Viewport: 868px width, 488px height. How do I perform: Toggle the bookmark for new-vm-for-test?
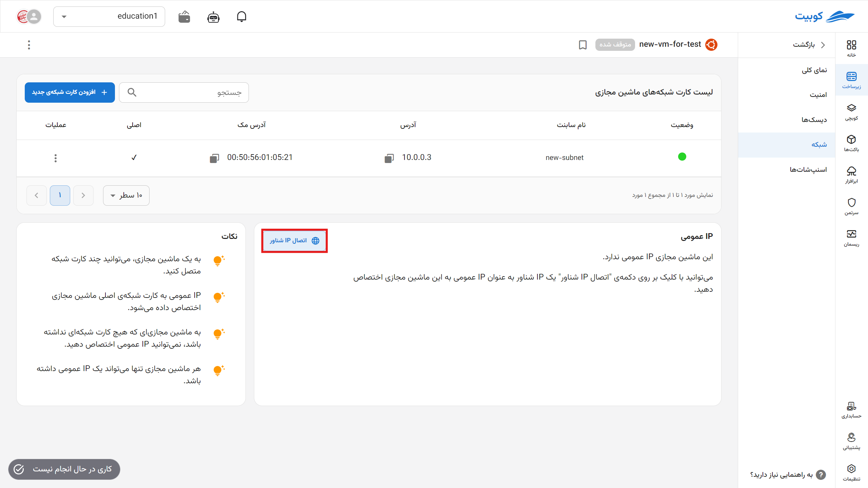(583, 45)
